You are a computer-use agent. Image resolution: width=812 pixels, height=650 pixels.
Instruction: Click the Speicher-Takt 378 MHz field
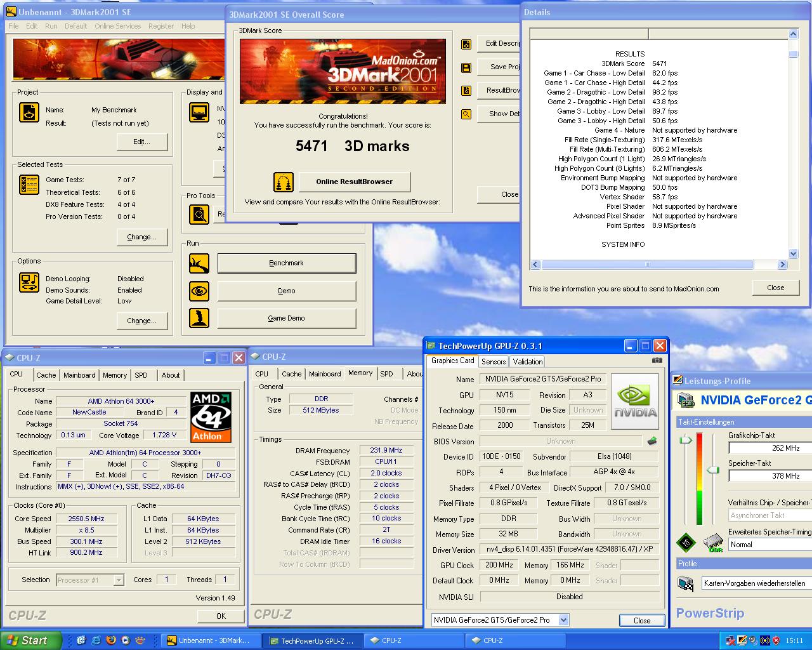(770, 475)
